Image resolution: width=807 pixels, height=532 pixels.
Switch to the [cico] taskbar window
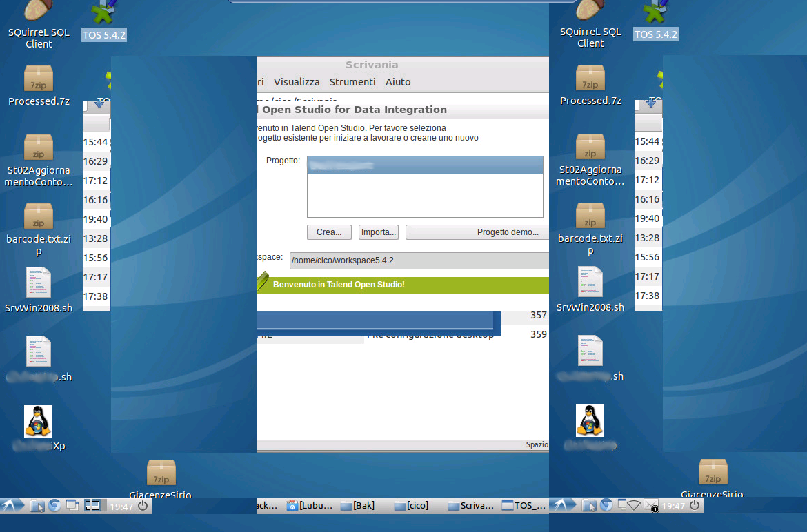click(411, 506)
